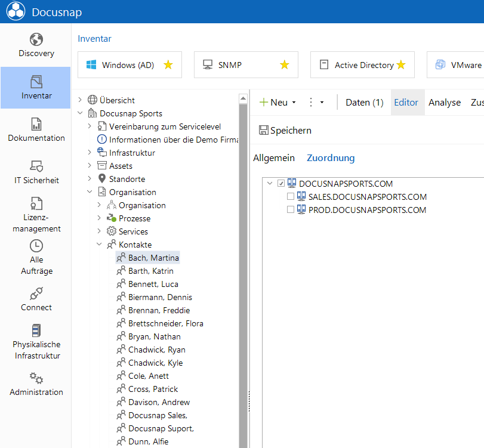Click the Connect plug icon
484x448 pixels.
pyautogui.click(x=36, y=293)
